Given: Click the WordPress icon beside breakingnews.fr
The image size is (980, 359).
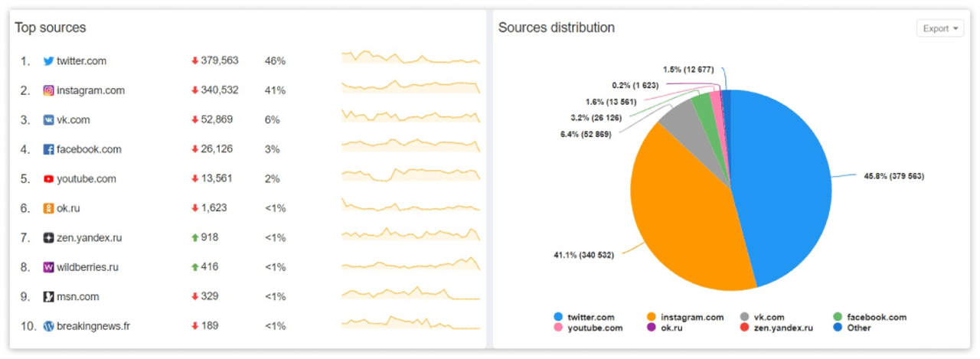Looking at the screenshot, I should point(48,326).
